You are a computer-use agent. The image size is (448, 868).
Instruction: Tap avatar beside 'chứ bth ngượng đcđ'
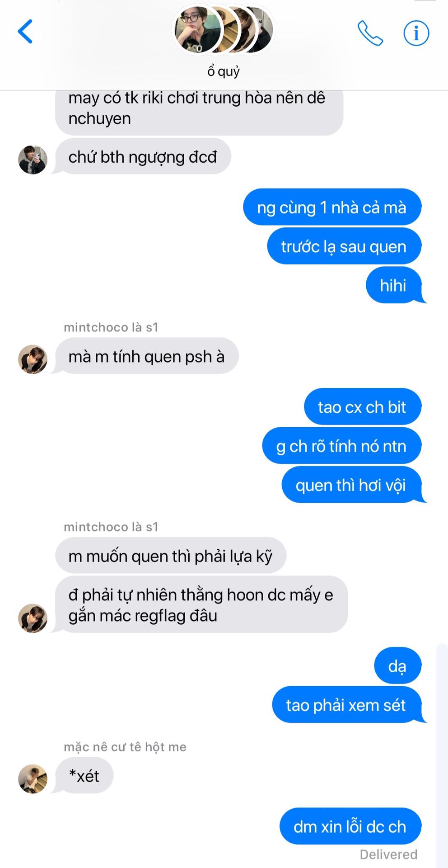pos(33,160)
